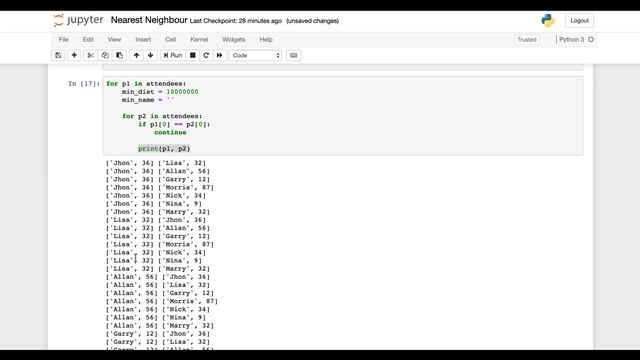The image size is (640, 360).
Task: Restart the kernel icon
Action: 206,55
